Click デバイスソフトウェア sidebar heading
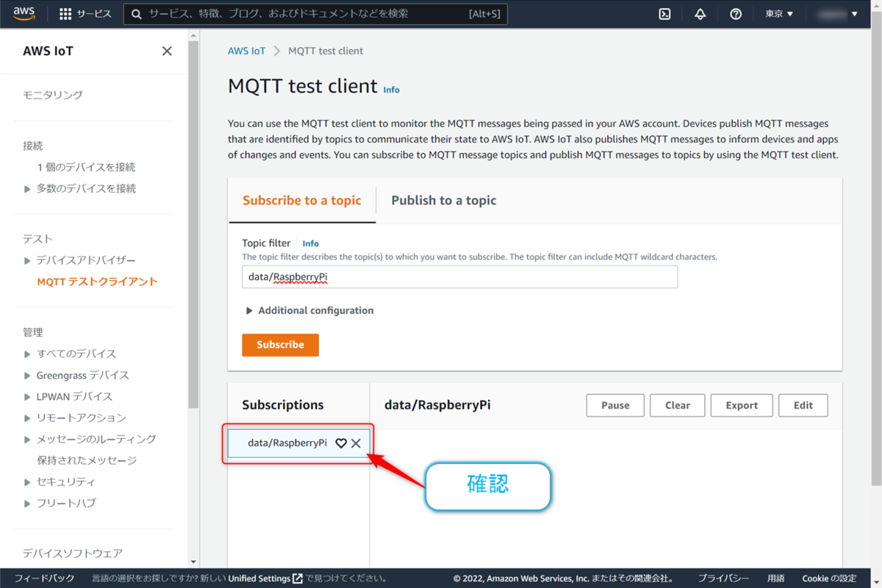 pos(73,553)
